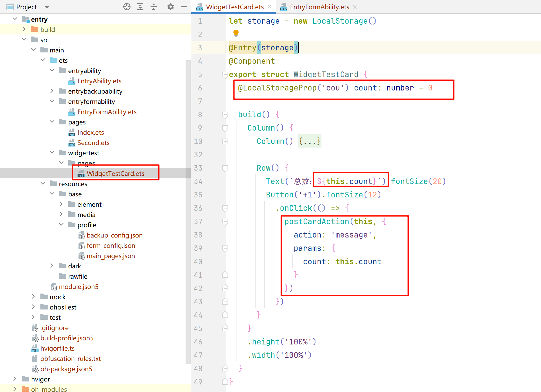Collapse the resources folder
This screenshot has width=541, height=392.
[x=43, y=184]
